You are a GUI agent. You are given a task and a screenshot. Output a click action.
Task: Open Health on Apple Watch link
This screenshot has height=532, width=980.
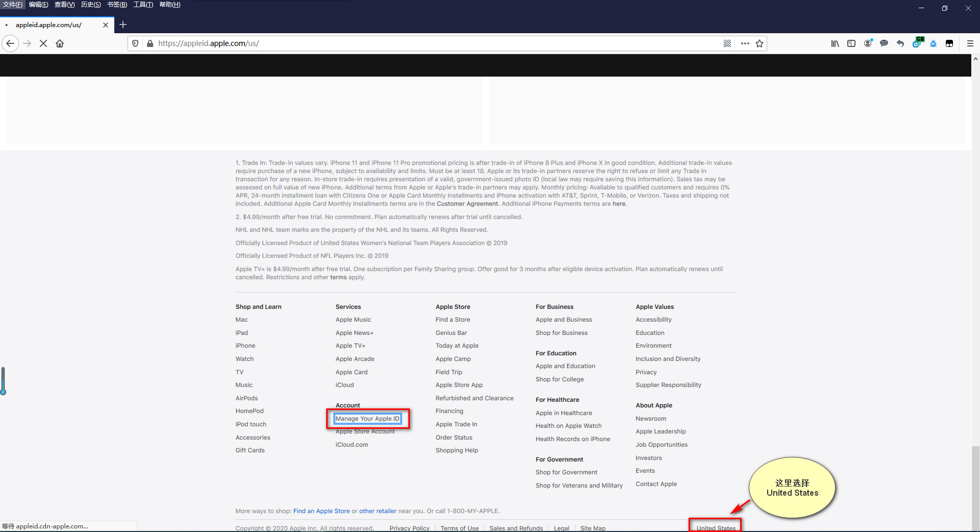click(x=569, y=426)
